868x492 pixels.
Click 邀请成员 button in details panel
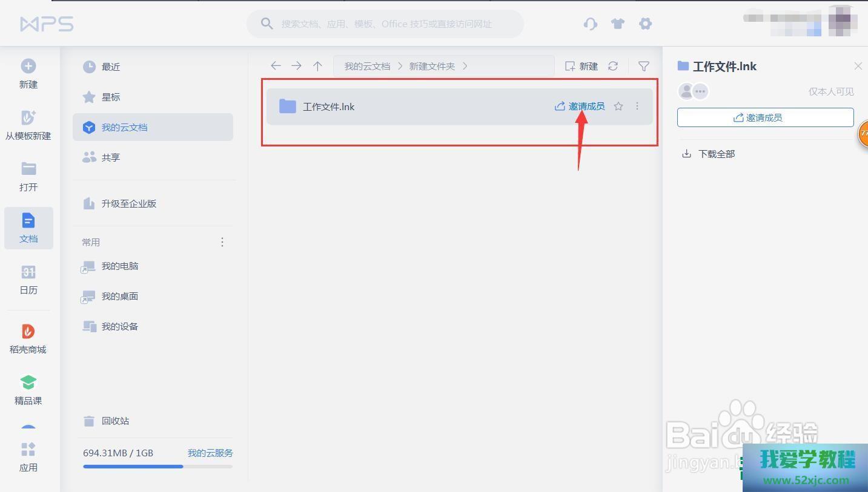(765, 117)
